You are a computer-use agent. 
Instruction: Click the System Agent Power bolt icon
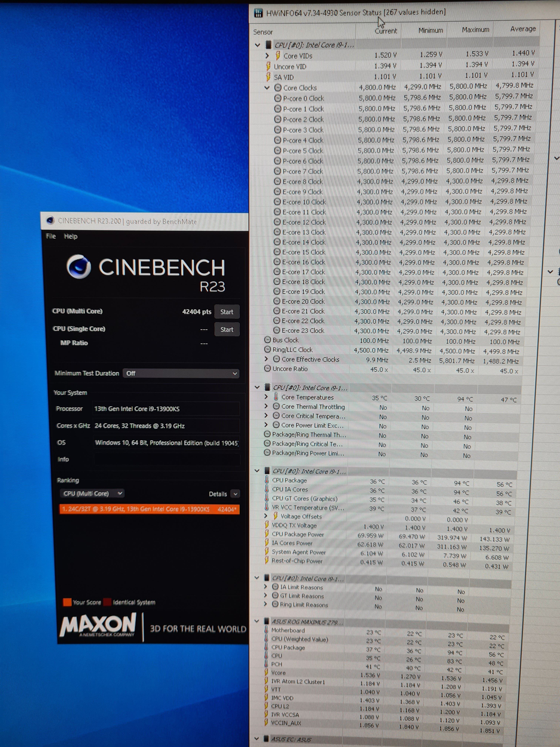pos(267,551)
